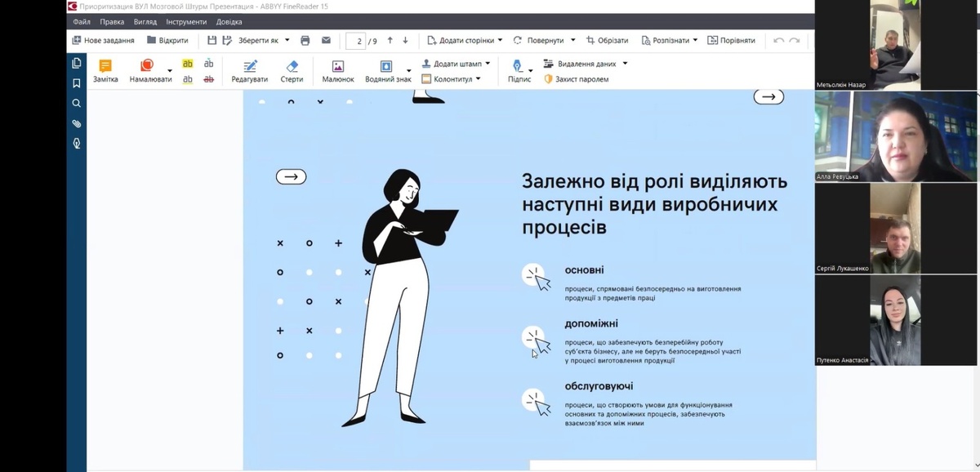
Task: Open the Search panel in the sidebar
Action: 77,104
